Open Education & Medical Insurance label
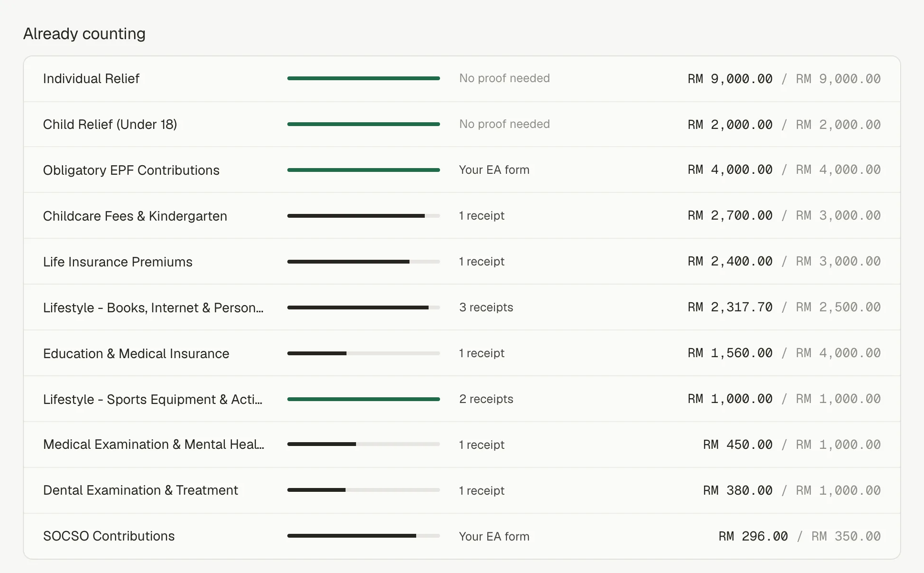This screenshot has height=573, width=924. click(136, 353)
